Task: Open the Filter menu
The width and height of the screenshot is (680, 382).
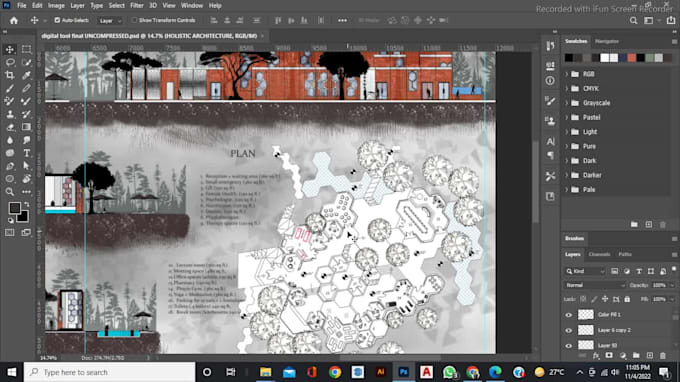Action: [x=137, y=6]
